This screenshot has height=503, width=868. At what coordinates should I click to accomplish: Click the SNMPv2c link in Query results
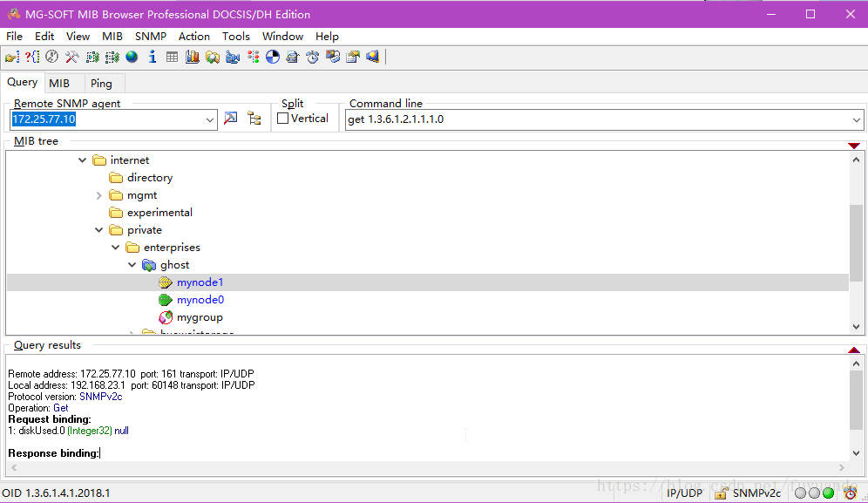[101, 397]
